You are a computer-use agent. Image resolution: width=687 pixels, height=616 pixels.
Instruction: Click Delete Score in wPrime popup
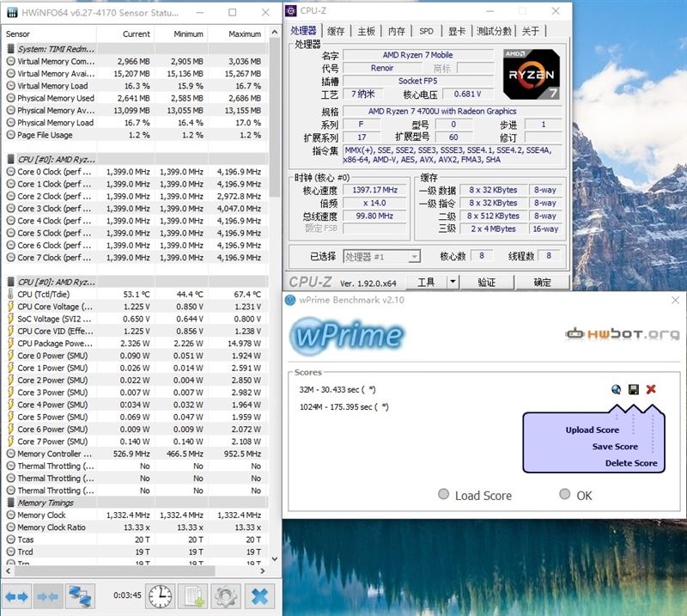[x=631, y=463]
